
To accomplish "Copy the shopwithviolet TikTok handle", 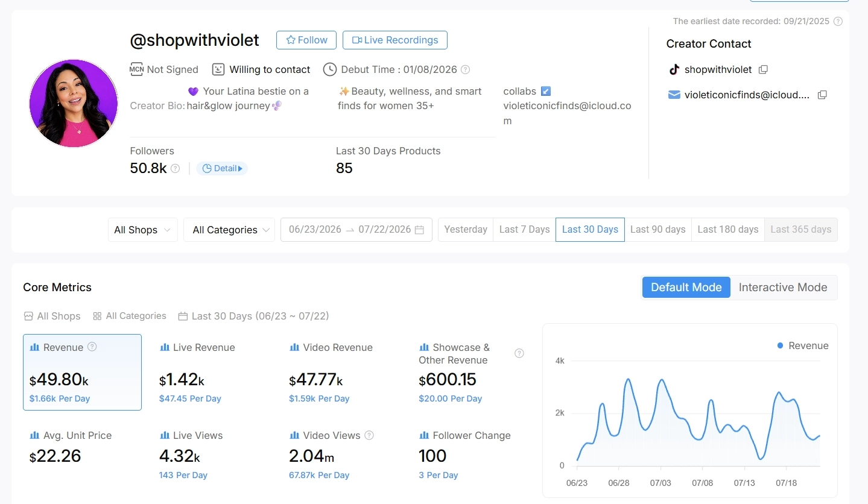I will [x=763, y=69].
